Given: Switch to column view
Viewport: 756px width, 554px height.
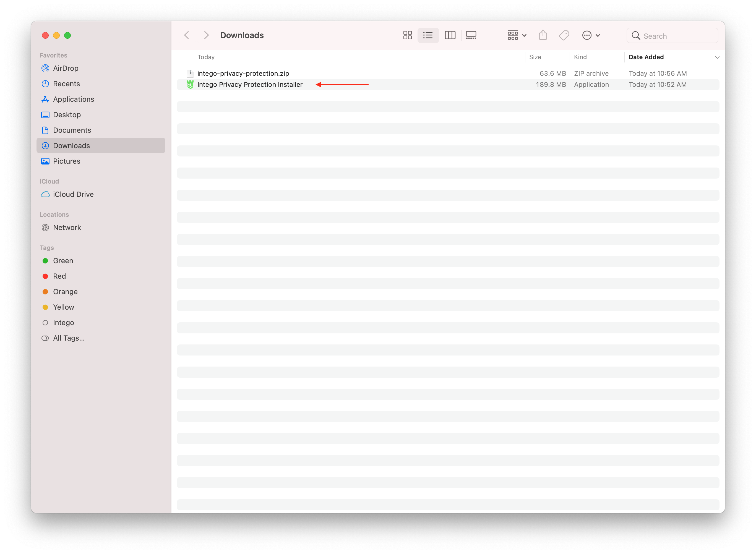Looking at the screenshot, I should coord(450,35).
